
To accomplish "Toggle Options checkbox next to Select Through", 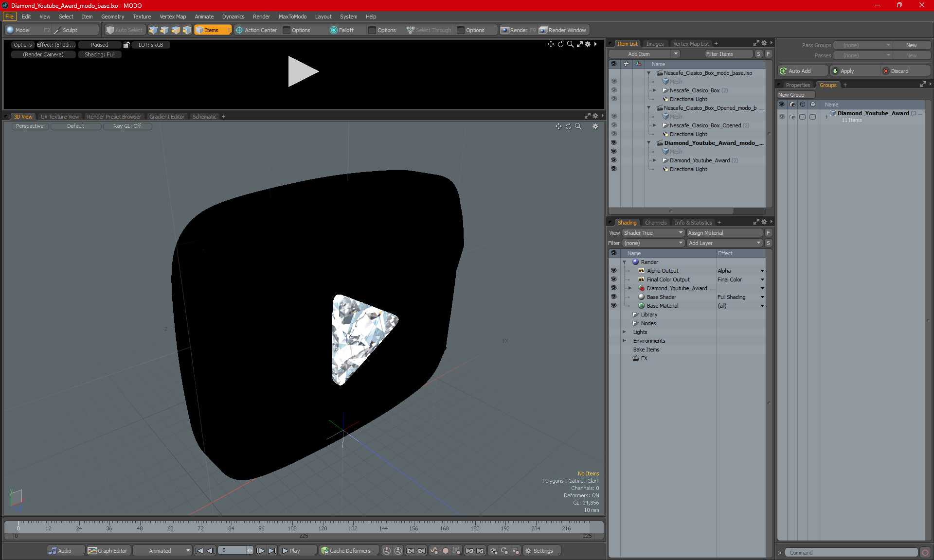I will pyautogui.click(x=461, y=30).
